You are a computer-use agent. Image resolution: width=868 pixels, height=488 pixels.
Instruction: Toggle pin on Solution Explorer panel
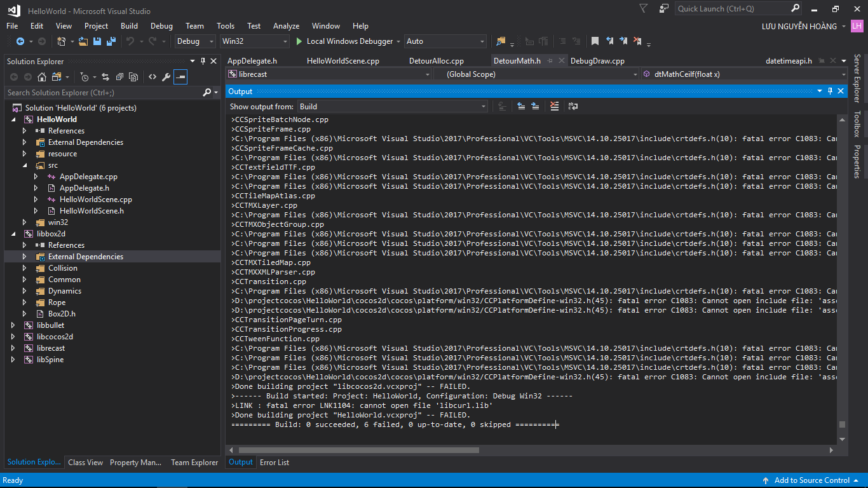click(203, 61)
